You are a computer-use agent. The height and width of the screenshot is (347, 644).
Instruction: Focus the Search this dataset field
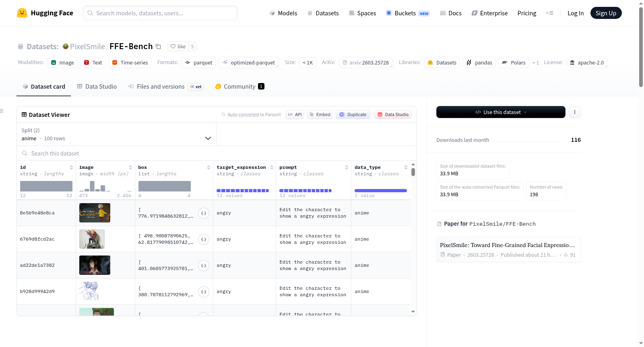(x=217, y=154)
